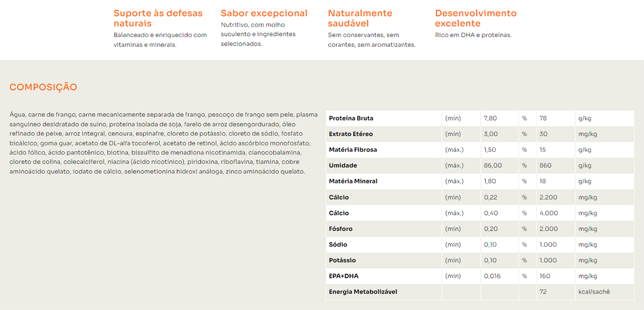Click the 4.000 value in Cálcio row

548,213
